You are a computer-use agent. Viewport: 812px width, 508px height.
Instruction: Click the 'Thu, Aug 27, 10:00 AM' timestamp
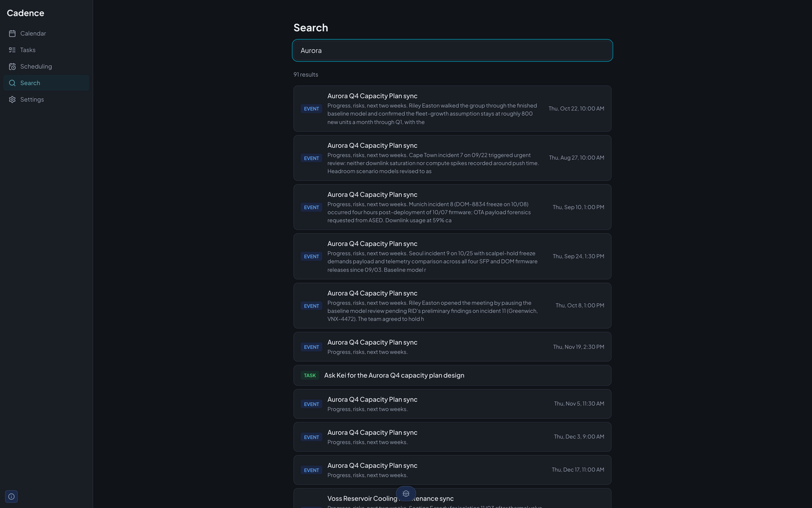(576, 158)
